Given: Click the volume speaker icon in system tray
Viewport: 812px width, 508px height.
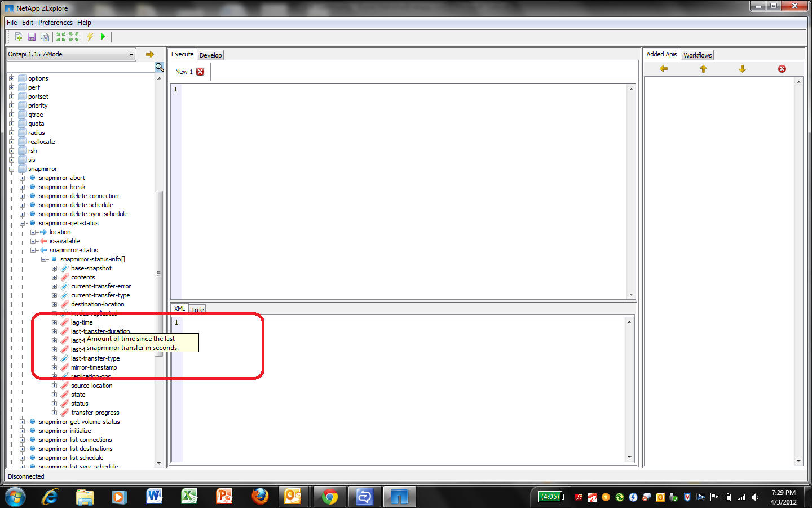Looking at the screenshot, I should 755,497.
